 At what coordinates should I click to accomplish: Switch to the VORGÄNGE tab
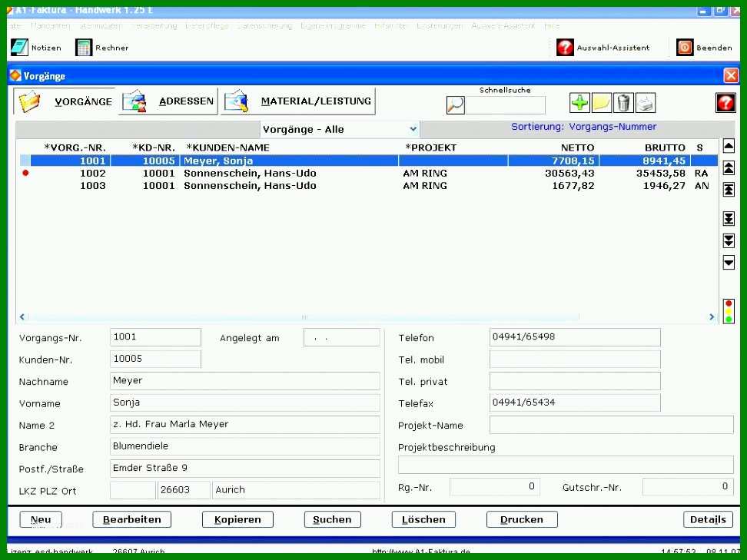point(65,101)
